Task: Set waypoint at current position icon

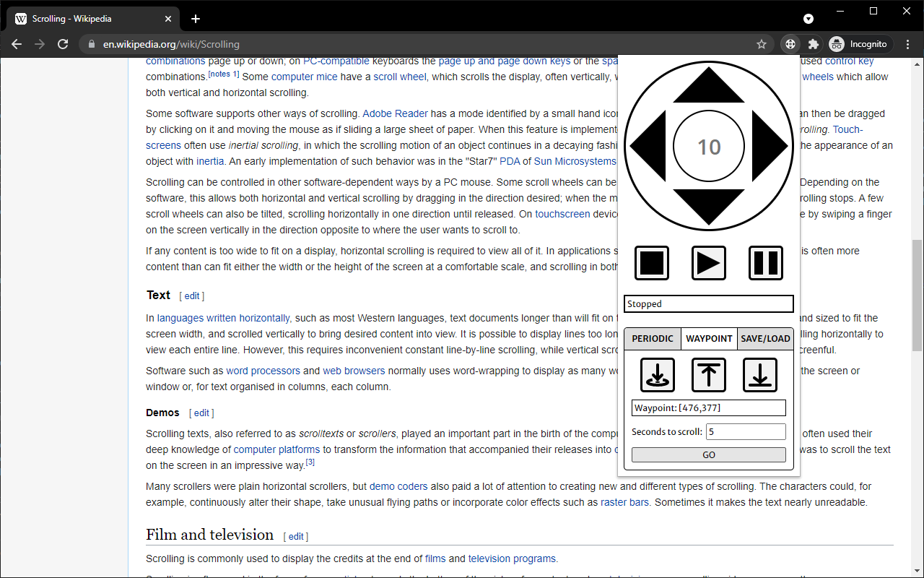Action: 658,375
